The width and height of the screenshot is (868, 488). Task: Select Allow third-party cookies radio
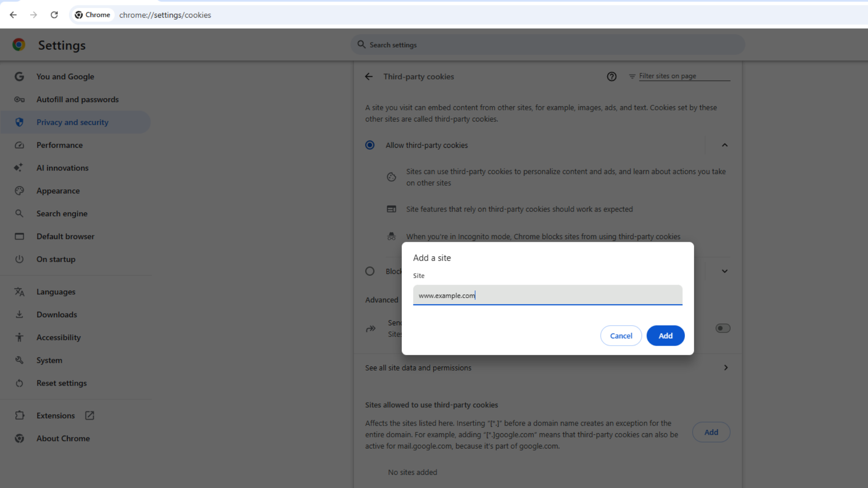pos(370,145)
